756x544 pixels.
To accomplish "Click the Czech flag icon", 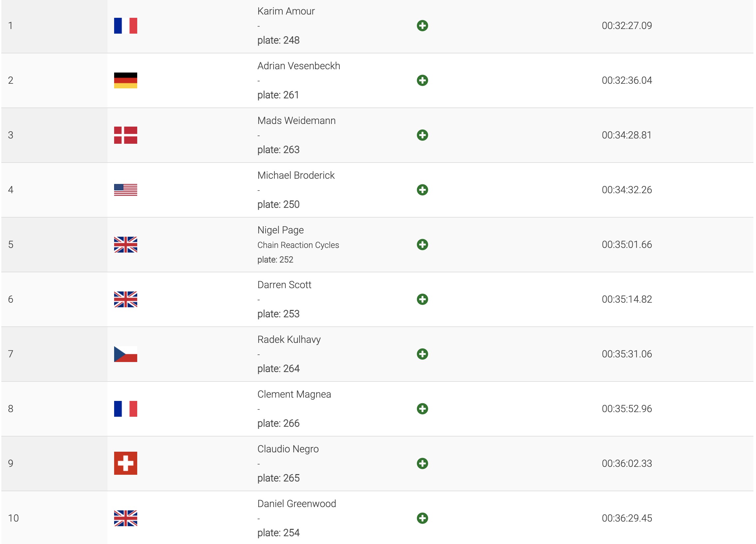I will [125, 354].
